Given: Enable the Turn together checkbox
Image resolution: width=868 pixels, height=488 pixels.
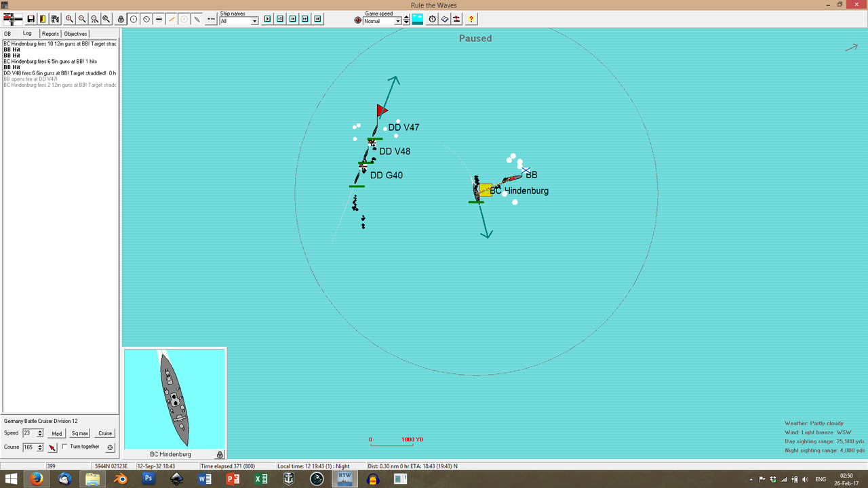Looking at the screenshot, I should [65, 447].
